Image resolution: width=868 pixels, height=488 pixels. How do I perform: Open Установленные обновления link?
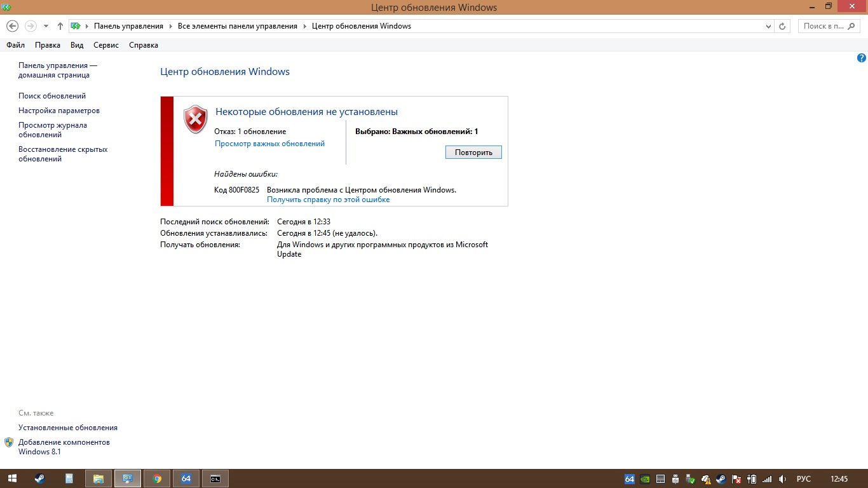tap(68, 428)
